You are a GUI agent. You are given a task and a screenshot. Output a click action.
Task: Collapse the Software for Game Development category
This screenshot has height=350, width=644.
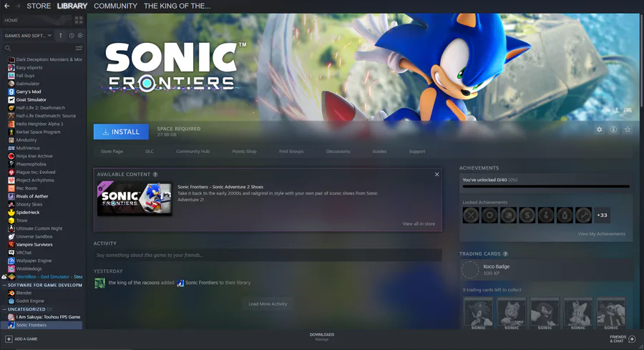point(5,285)
